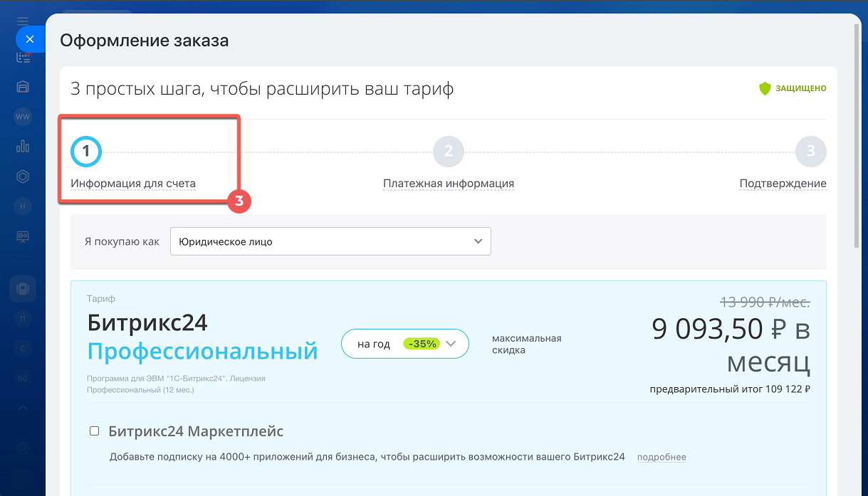
Task: Click the 9 093,50 ₽ в месяц price
Action: pos(731,345)
